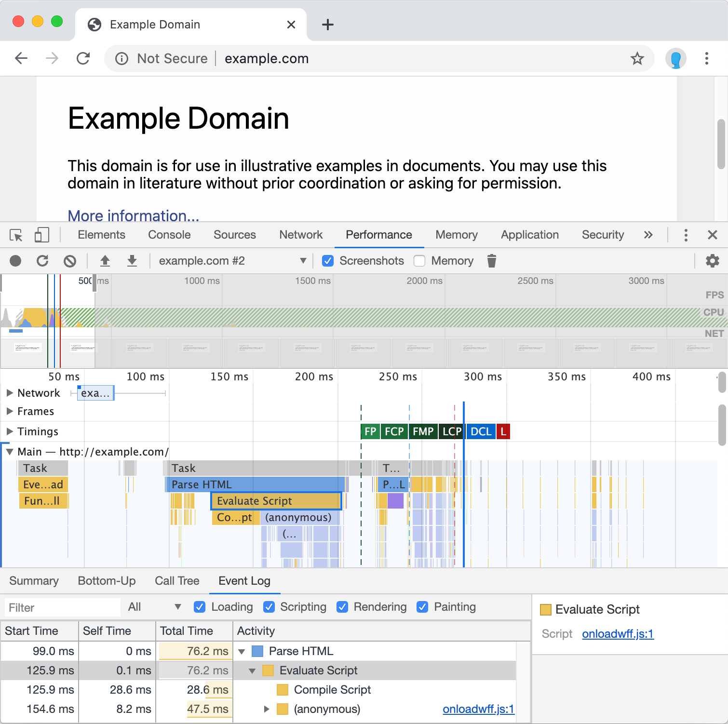
Task: Open the example.com #2 recording dropdown
Action: tap(233, 261)
